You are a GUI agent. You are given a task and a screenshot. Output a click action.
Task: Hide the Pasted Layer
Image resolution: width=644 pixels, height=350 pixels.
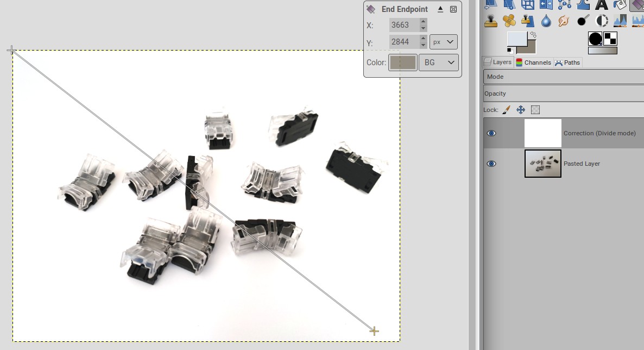point(491,164)
